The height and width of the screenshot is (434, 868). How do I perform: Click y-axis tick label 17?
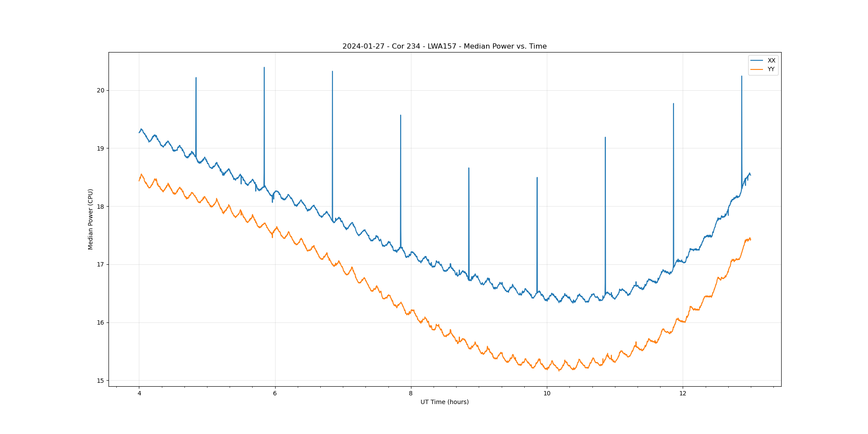(101, 264)
